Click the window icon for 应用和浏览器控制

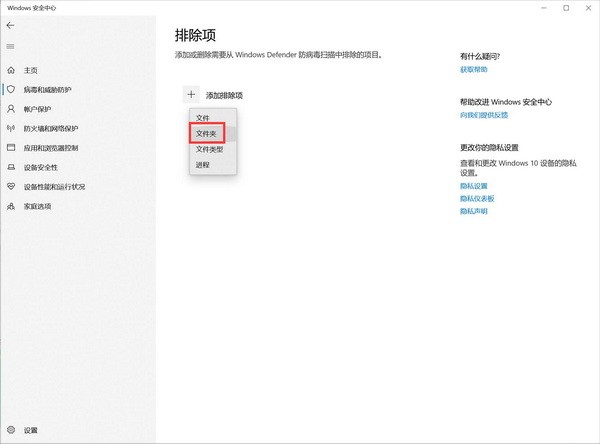(11, 147)
